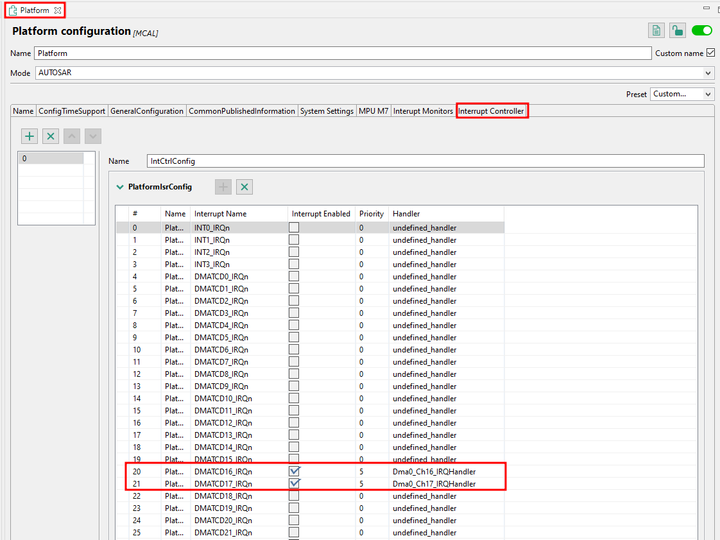Click the Handler column header
The width and height of the screenshot is (720, 540).
coord(406,214)
